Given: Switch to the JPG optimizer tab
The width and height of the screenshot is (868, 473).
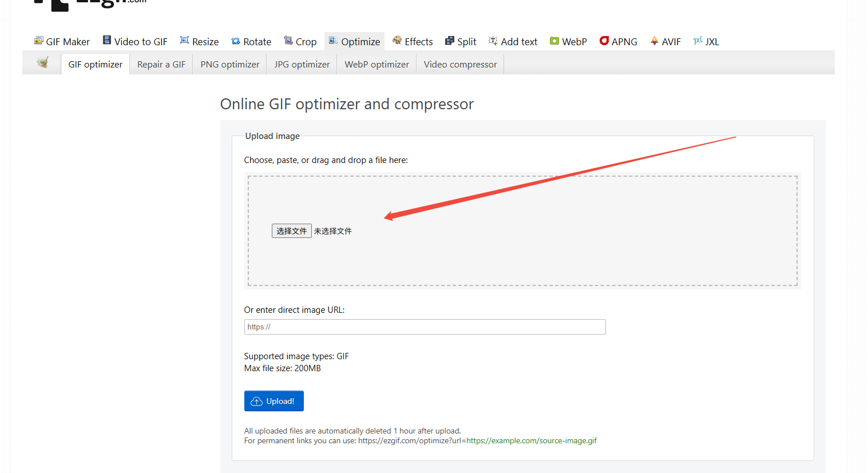Looking at the screenshot, I should [302, 64].
